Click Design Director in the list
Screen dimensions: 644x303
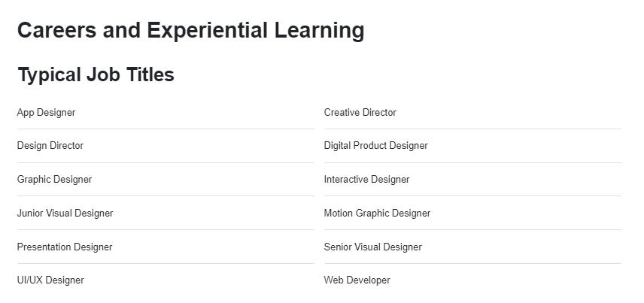pos(50,146)
